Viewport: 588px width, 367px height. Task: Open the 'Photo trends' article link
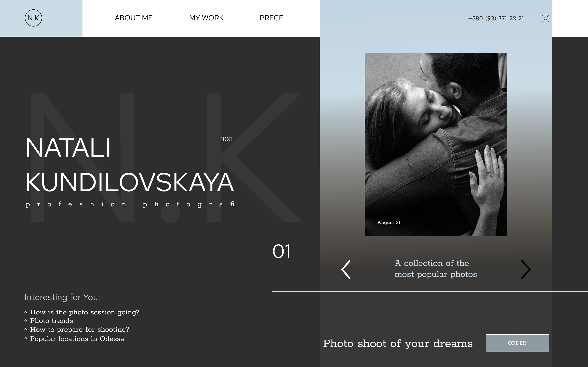click(51, 321)
